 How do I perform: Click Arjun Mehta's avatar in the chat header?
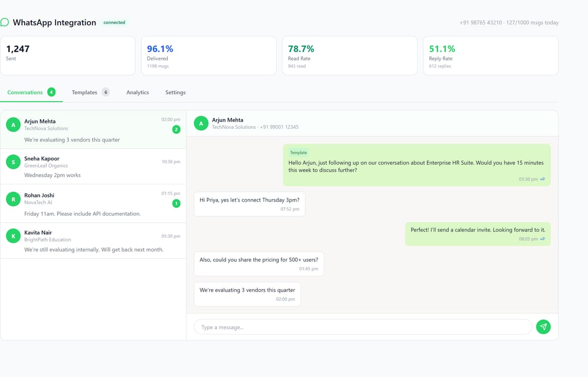[201, 124]
